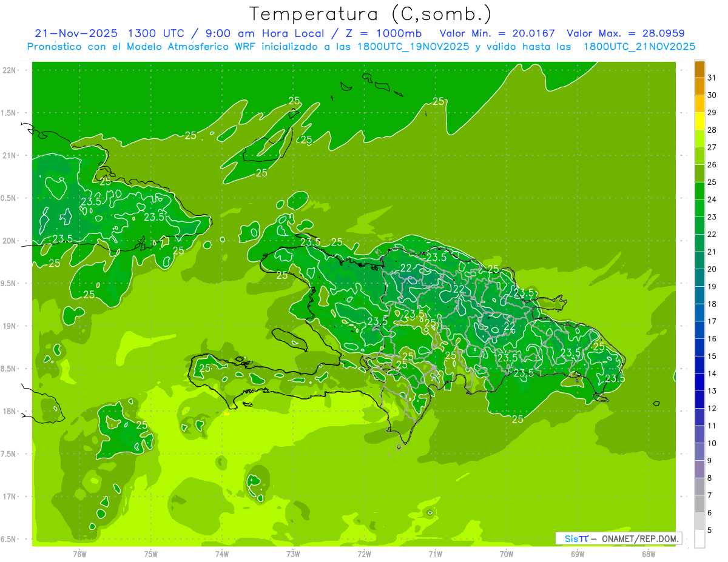Viewport: 728px width, 562px height.
Task: Click the "73W" longitude axis label
Action: (293, 554)
